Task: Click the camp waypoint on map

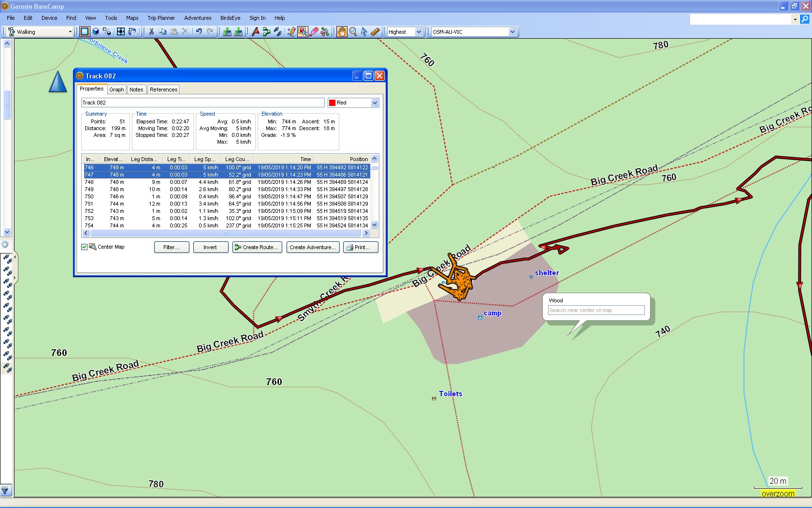Action: point(480,318)
